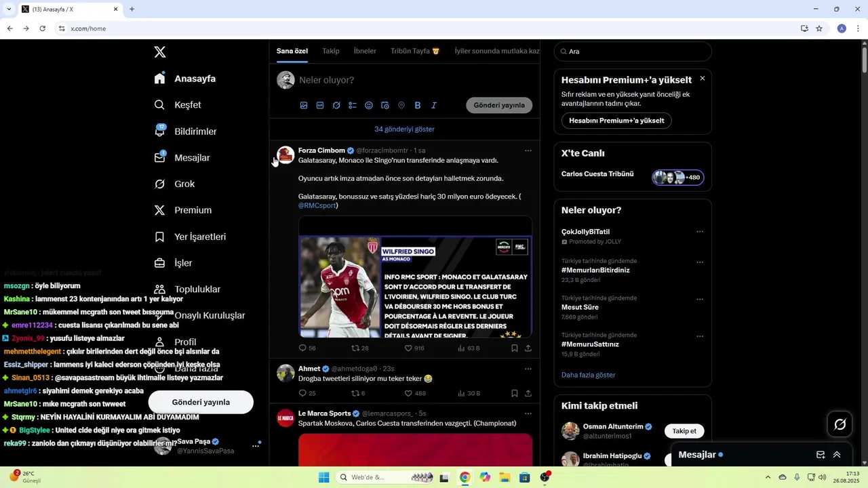Image resolution: width=868 pixels, height=488 pixels.
Task: Open Mesajlar from the sidebar
Action: [182, 158]
